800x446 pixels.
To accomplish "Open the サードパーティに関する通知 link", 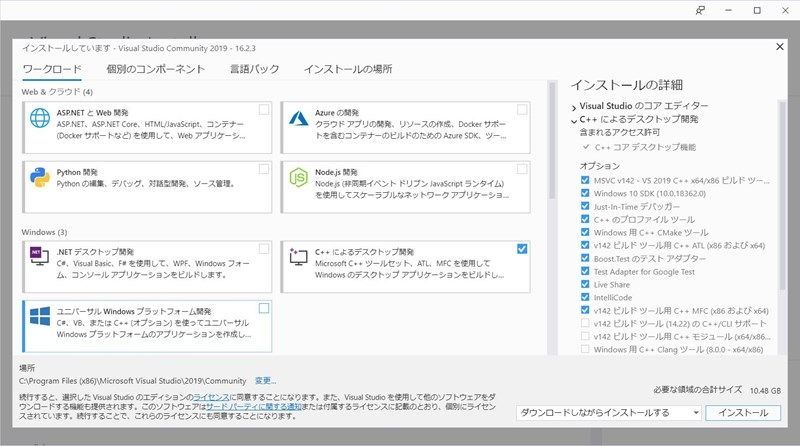I will click(x=254, y=407).
